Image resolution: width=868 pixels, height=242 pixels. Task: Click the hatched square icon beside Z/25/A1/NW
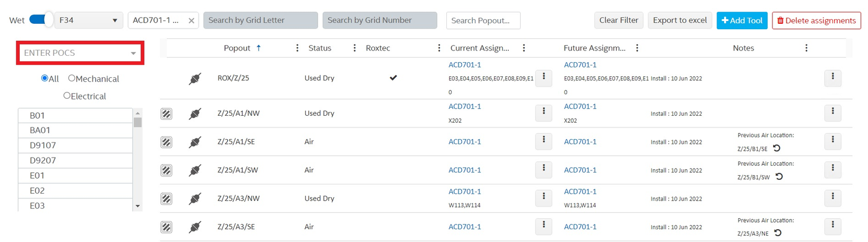166,114
